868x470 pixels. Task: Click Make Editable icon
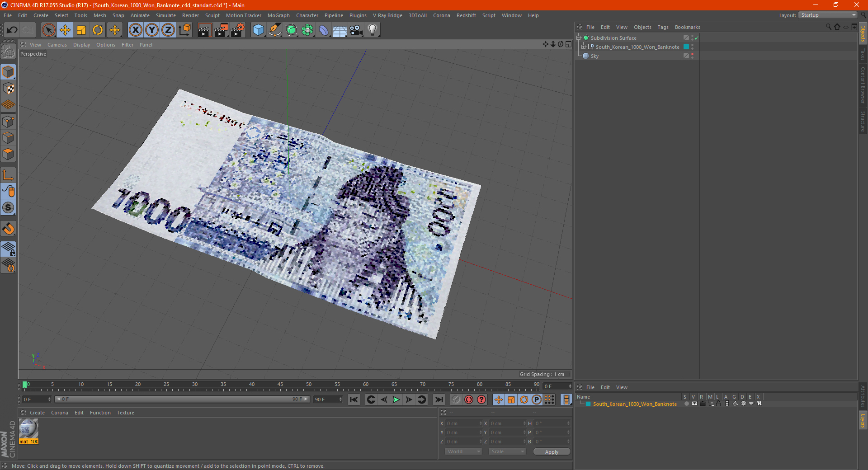(x=8, y=51)
